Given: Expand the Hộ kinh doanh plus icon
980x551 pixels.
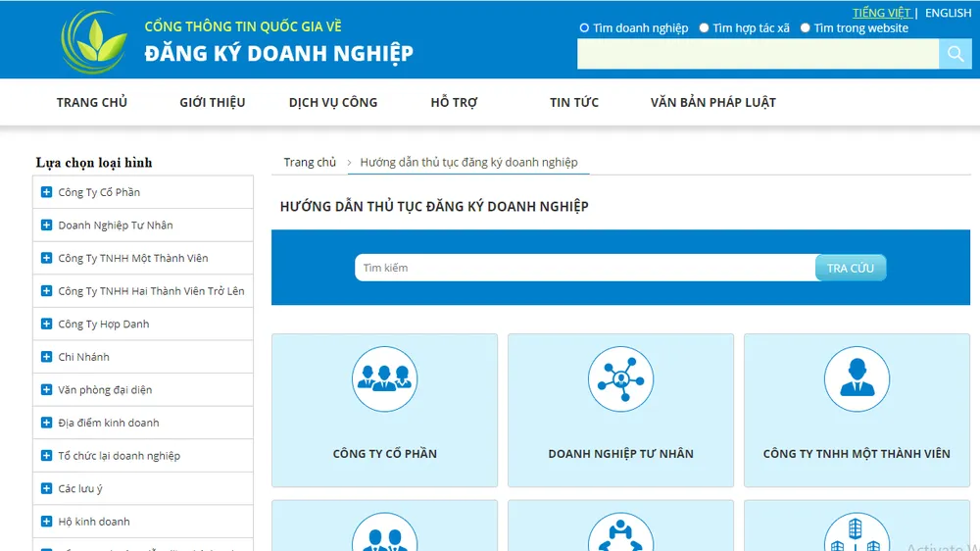Looking at the screenshot, I should [46, 522].
